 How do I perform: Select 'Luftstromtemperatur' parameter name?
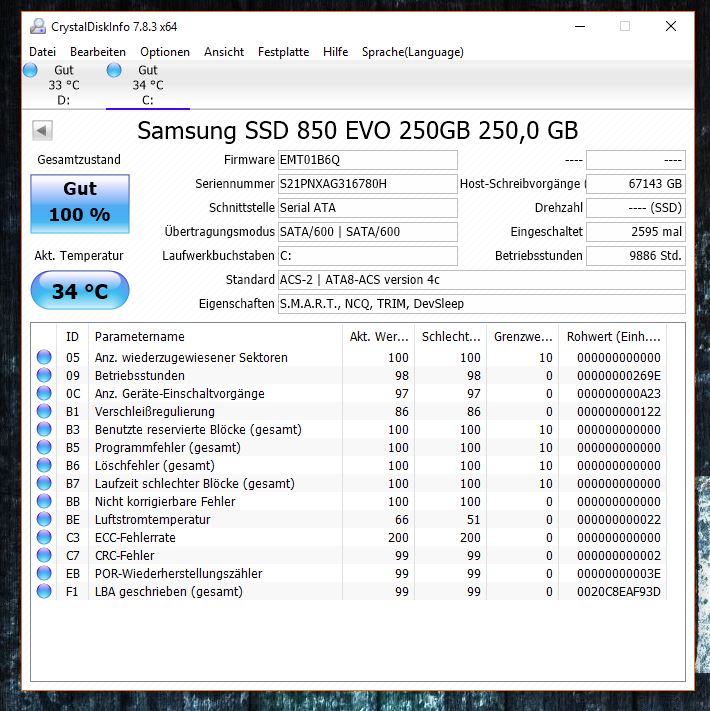pos(152,520)
